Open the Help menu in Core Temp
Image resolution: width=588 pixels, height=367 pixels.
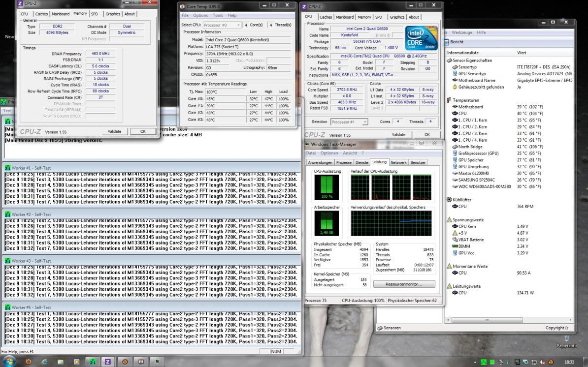click(232, 15)
